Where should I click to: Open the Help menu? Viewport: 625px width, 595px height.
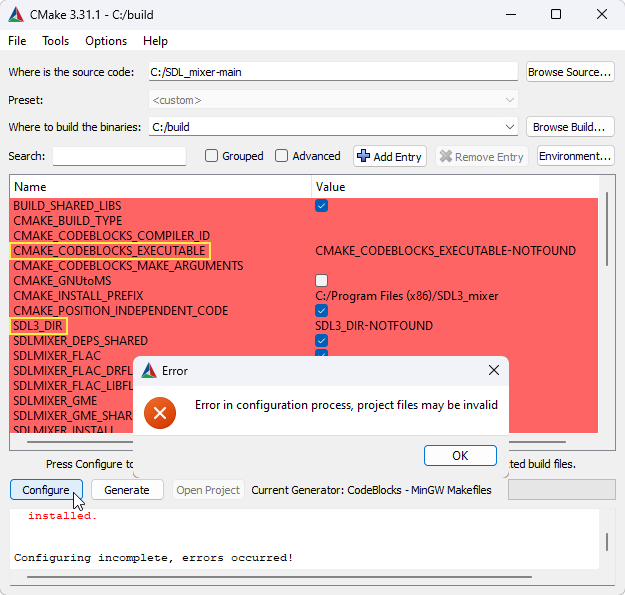tap(155, 41)
